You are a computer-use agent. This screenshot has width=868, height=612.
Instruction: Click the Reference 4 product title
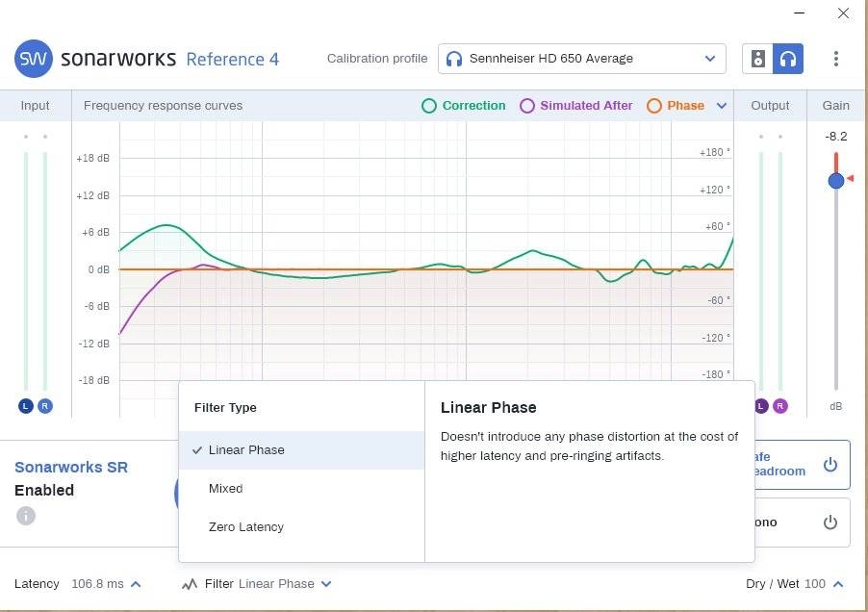point(233,60)
